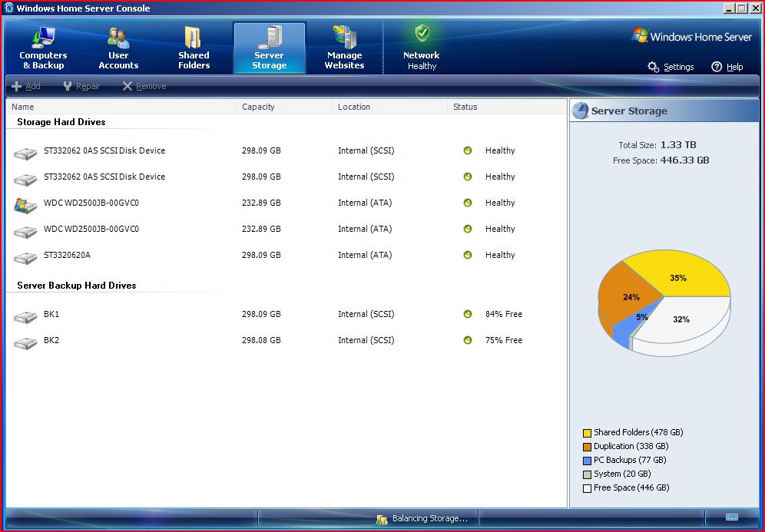Click the white Free Space legend swatch

pos(587,488)
